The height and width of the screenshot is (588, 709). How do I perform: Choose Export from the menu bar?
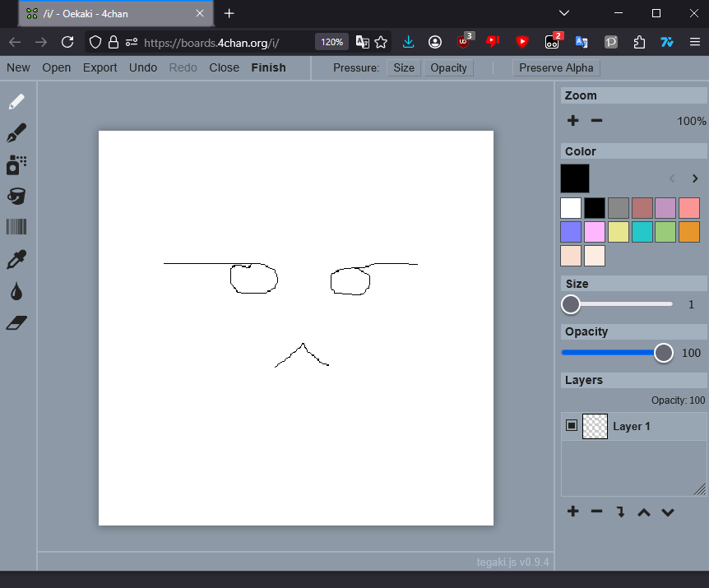click(x=100, y=67)
